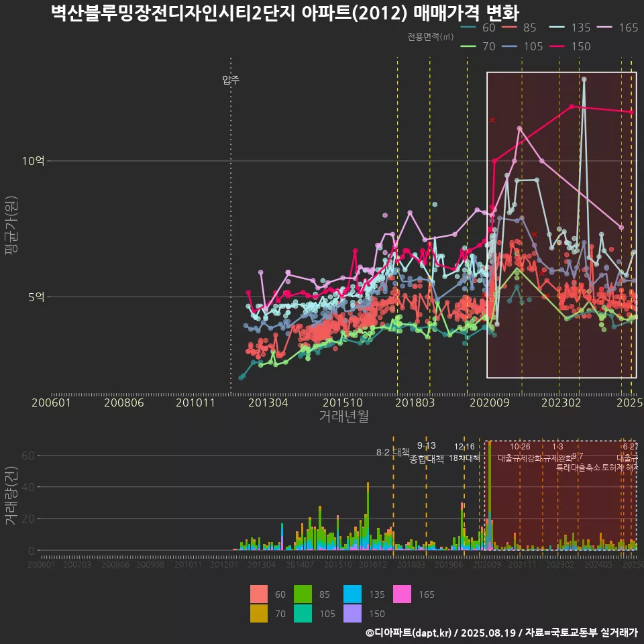Click the 12·16 18차대책 policy marker label
This screenshot has width=644, height=644.
(464, 452)
